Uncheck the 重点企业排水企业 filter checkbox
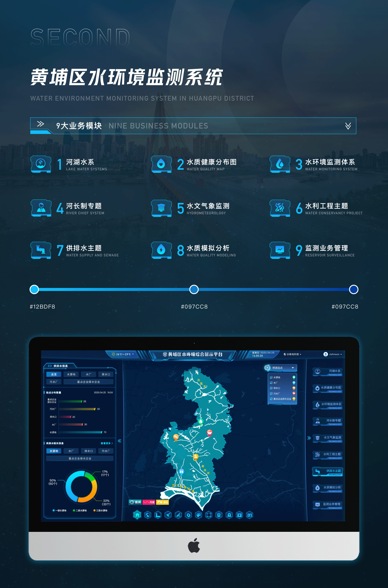Image resolution: width=388 pixels, height=588 pixels. (271, 399)
